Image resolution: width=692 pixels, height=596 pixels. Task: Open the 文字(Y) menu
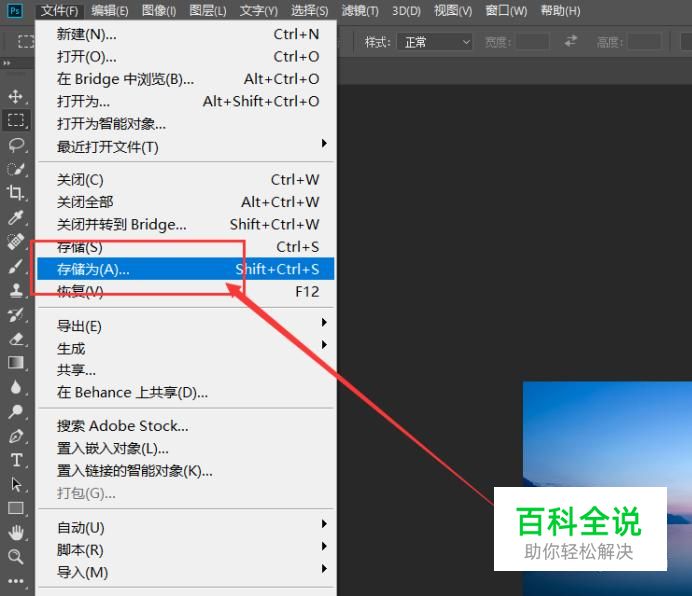click(x=259, y=11)
